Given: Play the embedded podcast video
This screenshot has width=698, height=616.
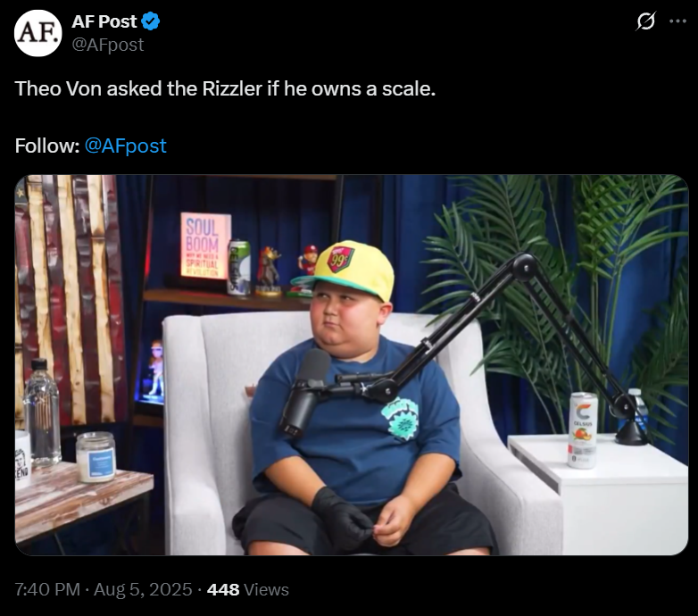Looking at the screenshot, I should pos(352,365).
